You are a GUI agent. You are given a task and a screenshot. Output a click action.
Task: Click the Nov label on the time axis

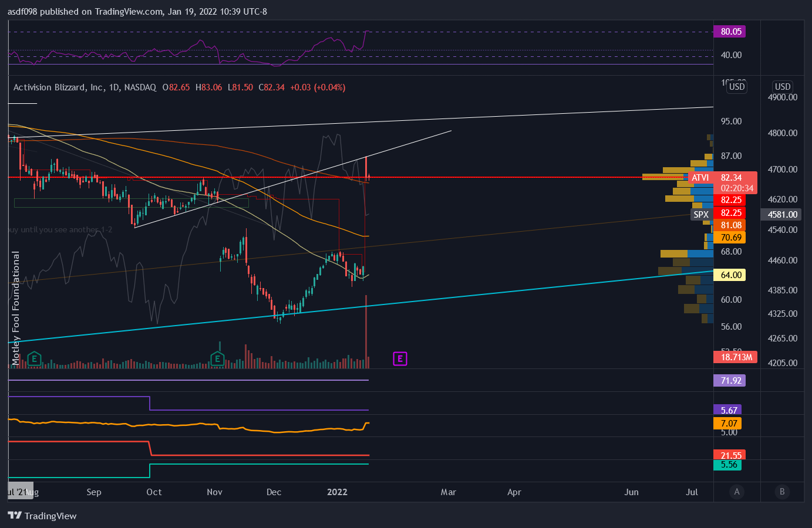point(214,492)
